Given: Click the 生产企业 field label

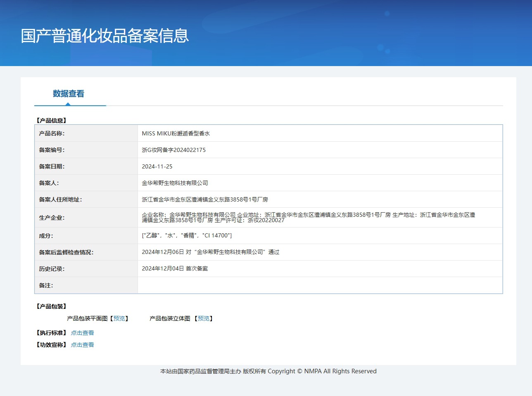Looking at the screenshot, I should (x=52, y=218).
